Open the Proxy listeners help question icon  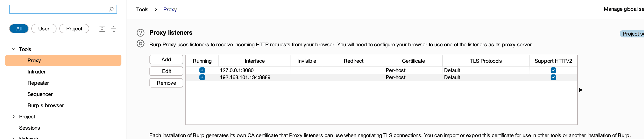(x=141, y=33)
